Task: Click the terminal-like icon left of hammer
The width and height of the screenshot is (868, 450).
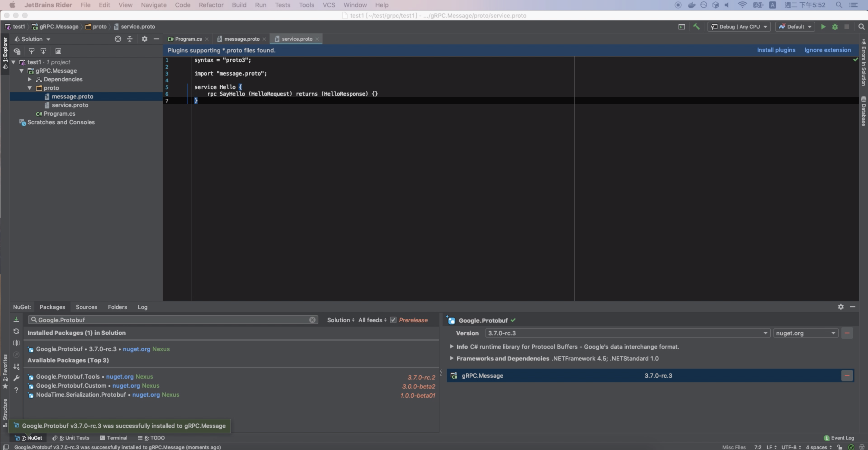Action: (x=682, y=27)
